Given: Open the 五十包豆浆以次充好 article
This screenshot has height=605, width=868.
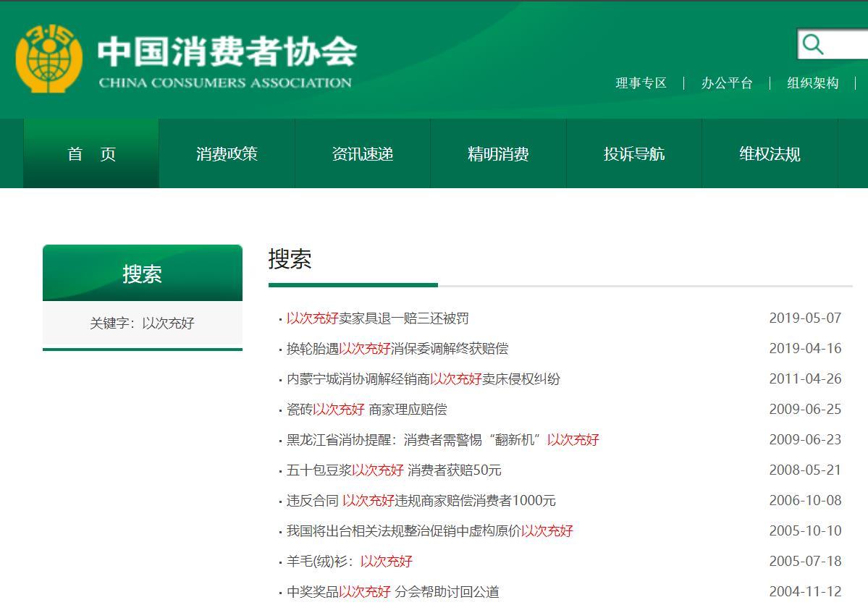Looking at the screenshot, I should pyautogui.click(x=391, y=470).
